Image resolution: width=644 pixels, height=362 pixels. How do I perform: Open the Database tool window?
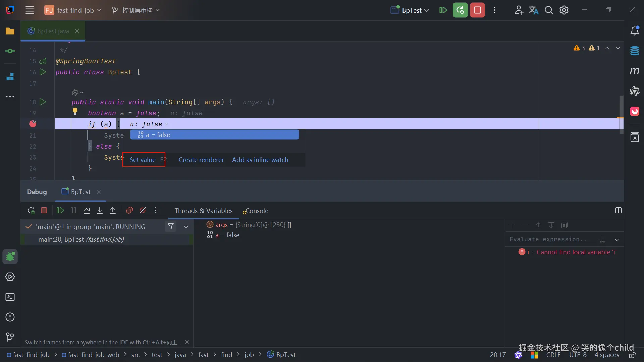tap(635, 51)
